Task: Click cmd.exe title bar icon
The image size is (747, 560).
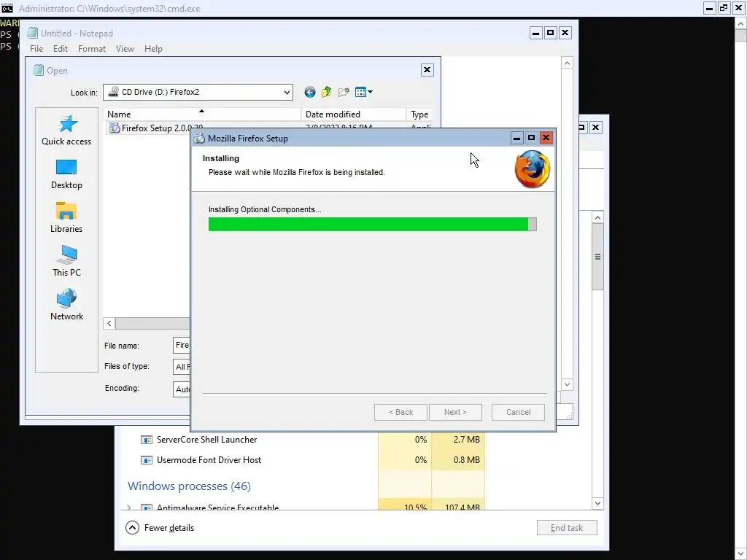Action: [x=7, y=8]
